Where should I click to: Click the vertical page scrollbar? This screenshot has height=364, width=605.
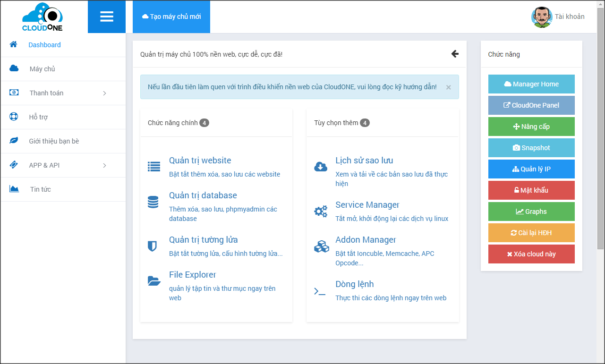[x=600, y=142]
